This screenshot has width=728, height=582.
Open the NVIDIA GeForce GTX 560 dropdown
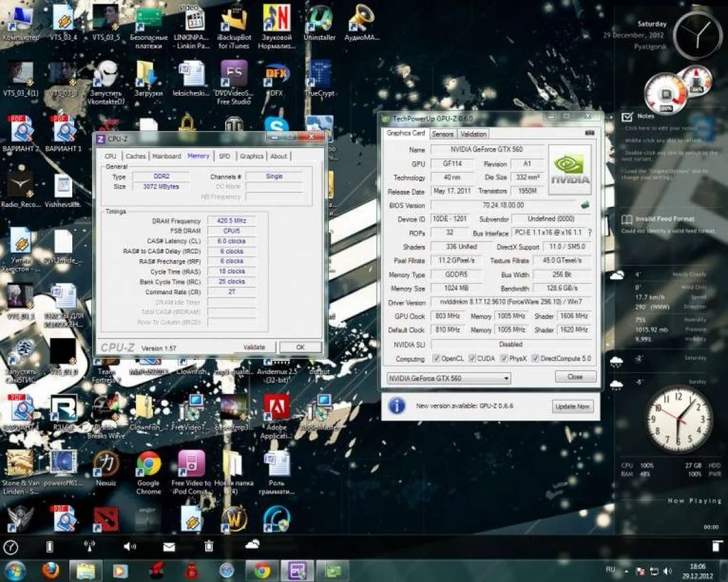click(448, 378)
